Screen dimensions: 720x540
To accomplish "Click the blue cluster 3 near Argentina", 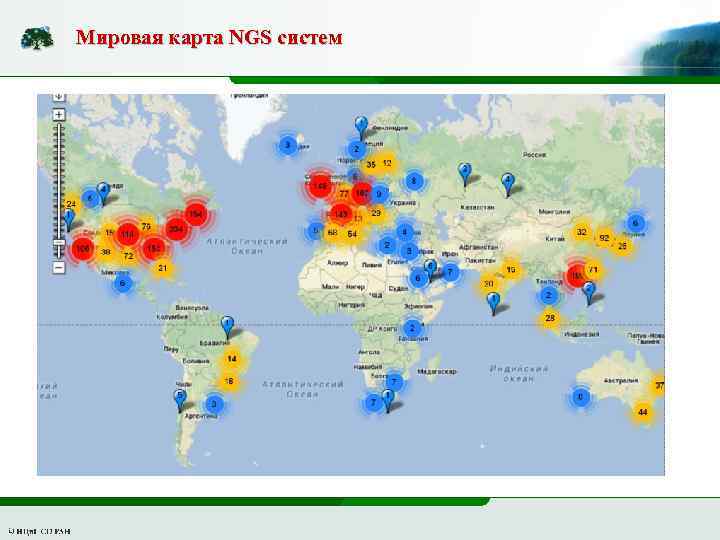I will (214, 405).
